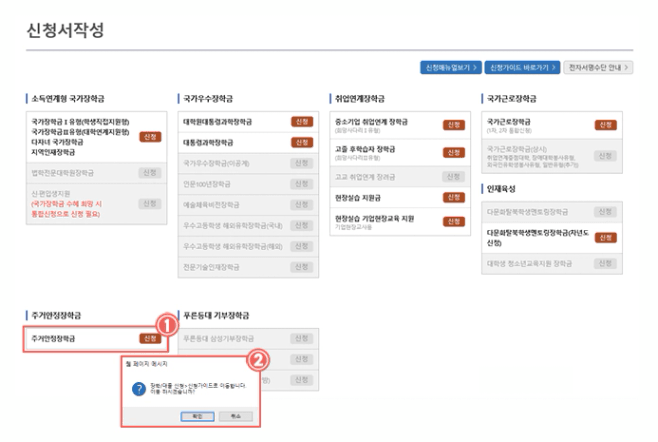This screenshot has height=442, width=658.
Task: Apply for 고졸 후학습자 장학금
Action: click(454, 153)
